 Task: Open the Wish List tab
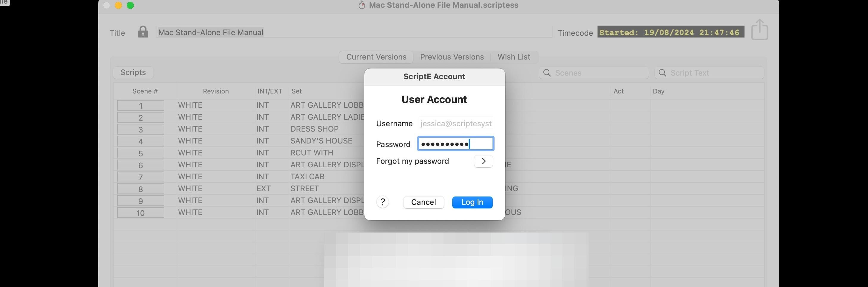514,57
